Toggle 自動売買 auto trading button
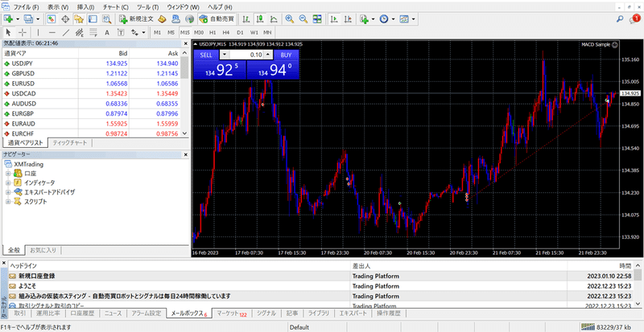 [217, 18]
